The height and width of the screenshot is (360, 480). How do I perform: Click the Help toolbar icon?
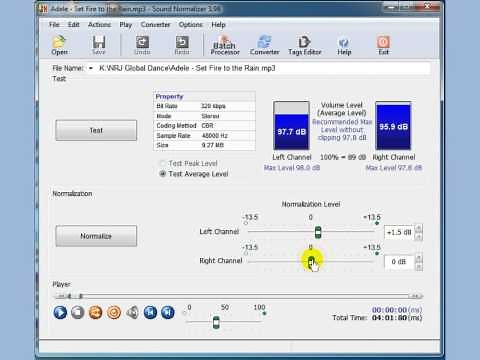344,45
